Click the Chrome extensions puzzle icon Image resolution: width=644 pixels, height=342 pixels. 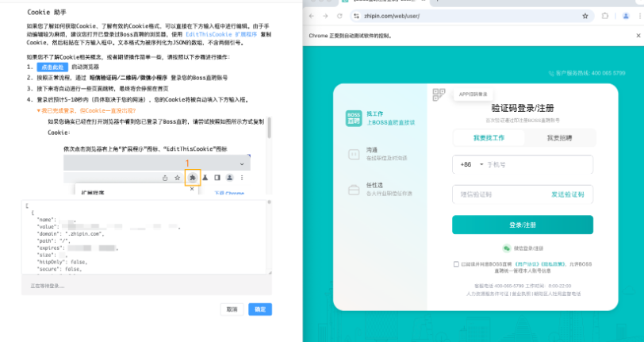(605, 16)
